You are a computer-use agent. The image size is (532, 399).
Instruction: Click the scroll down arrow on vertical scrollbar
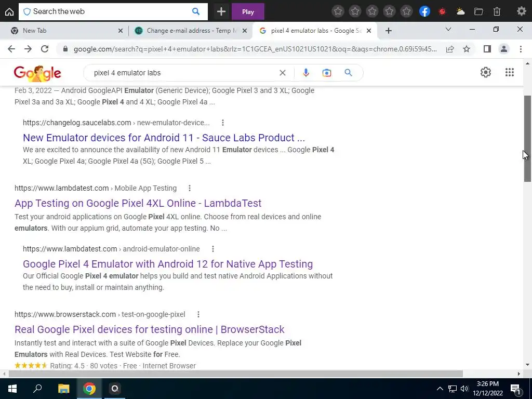click(527, 365)
